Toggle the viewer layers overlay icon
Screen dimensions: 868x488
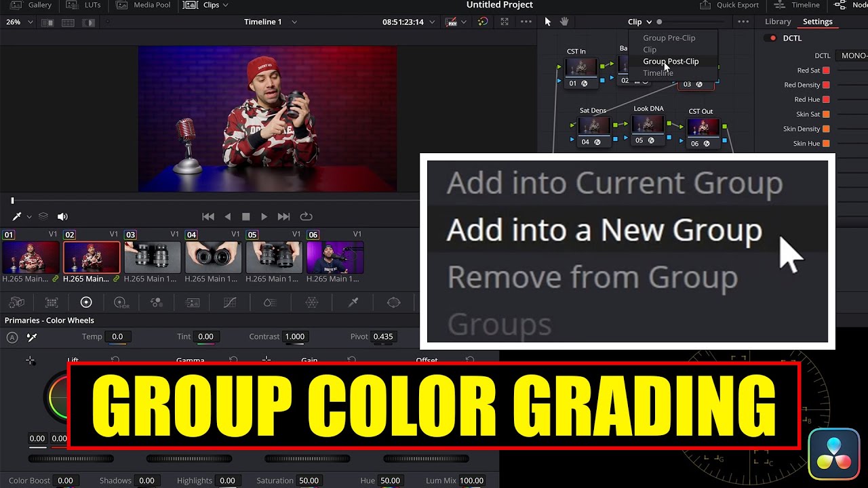tap(43, 216)
